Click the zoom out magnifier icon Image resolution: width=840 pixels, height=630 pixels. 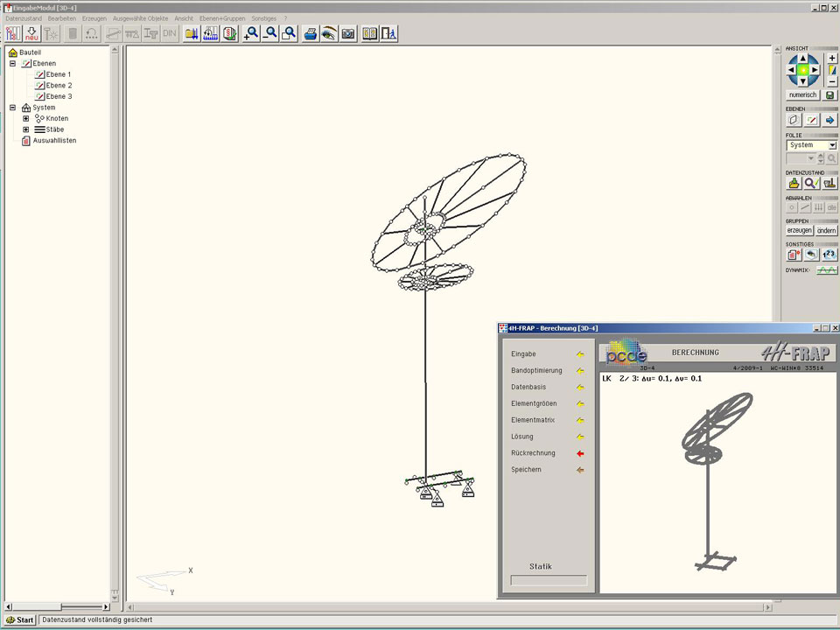pos(270,34)
